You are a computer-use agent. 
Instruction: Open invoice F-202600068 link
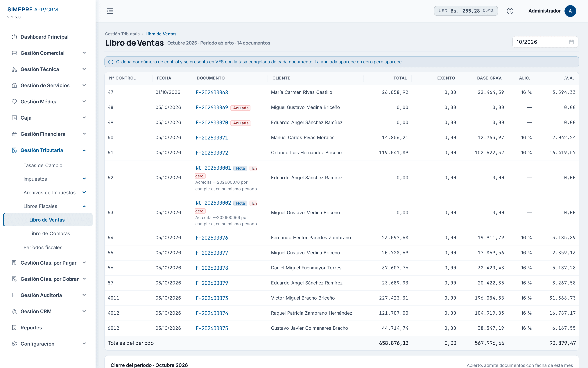point(212,92)
